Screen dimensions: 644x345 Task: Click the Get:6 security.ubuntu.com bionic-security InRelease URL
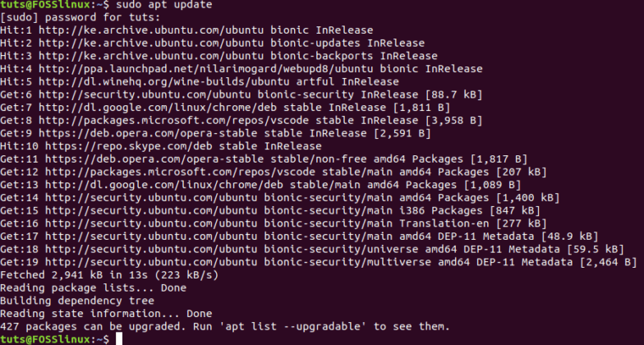click(145, 94)
